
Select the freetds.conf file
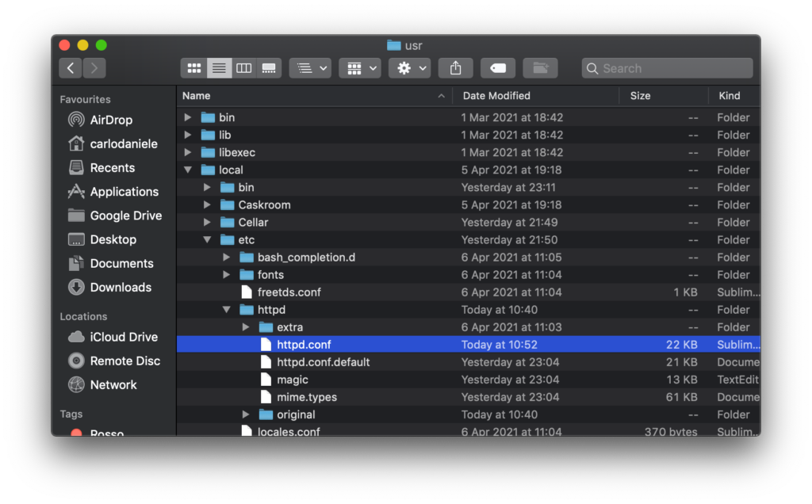469,292
